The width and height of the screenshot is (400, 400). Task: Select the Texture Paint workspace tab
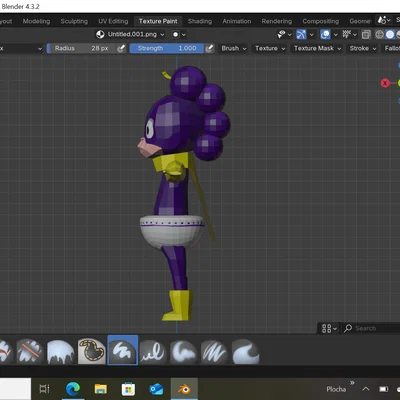pos(158,21)
